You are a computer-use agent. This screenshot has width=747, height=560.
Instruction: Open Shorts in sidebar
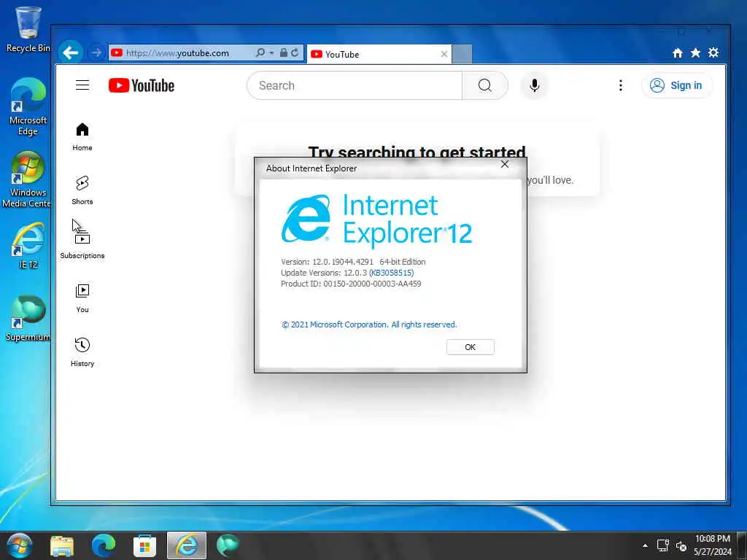(x=82, y=190)
